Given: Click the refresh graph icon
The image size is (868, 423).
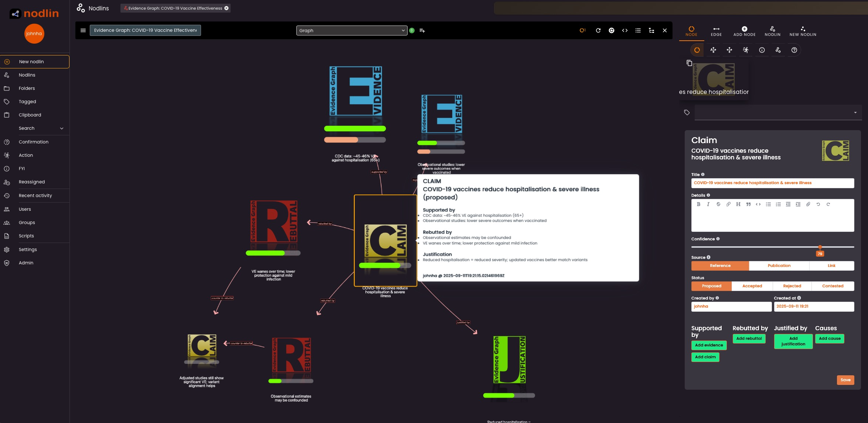Looking at the screenshot, I should tap(598, 30).
